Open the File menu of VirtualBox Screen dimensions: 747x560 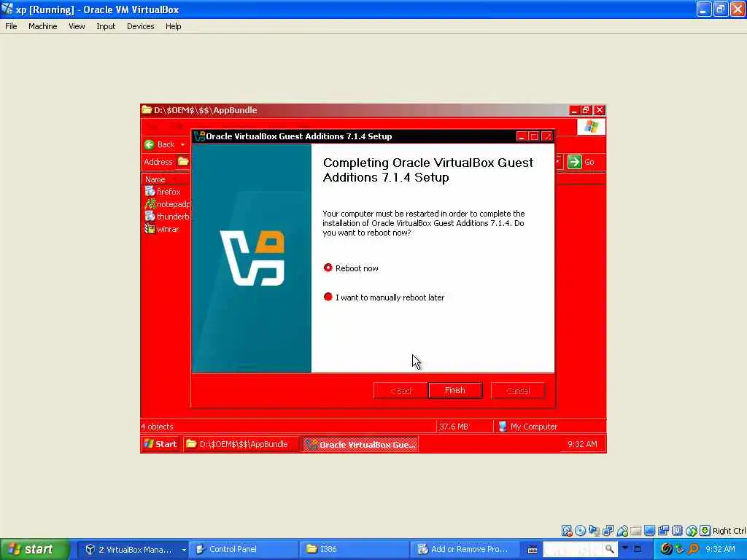[x=11, y=26]
